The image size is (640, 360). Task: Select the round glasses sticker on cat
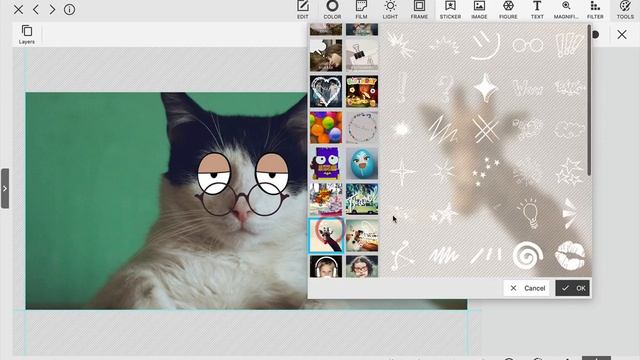pos(242,200)
